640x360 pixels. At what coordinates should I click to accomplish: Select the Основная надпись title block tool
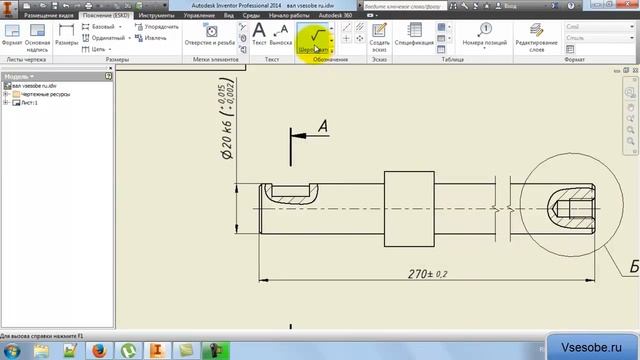click(37, 38)
